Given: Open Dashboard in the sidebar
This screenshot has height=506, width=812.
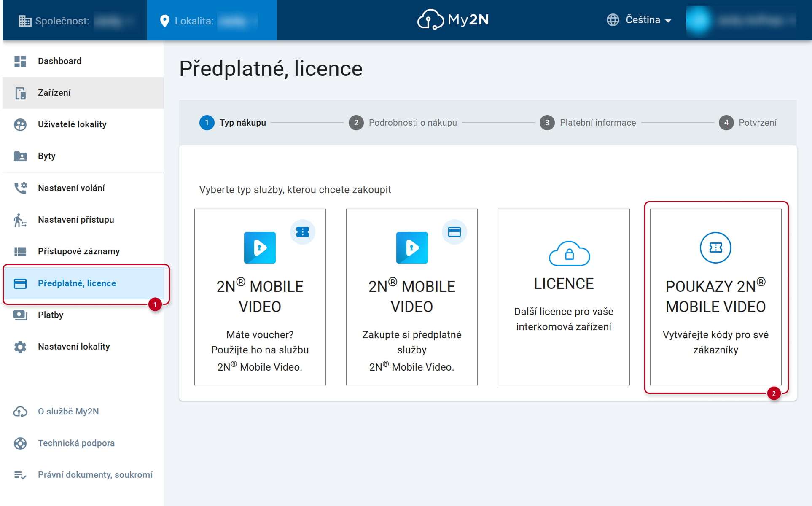Looking at the screenshot, I should pos(83,61).
